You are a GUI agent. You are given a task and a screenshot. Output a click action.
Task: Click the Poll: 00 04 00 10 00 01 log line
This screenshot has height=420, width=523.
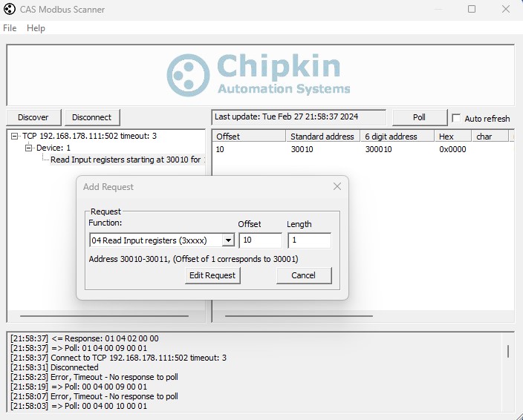79,406
